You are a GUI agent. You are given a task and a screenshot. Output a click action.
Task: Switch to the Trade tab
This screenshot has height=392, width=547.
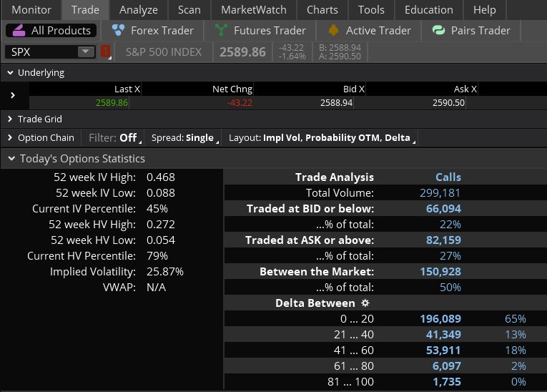85,10
